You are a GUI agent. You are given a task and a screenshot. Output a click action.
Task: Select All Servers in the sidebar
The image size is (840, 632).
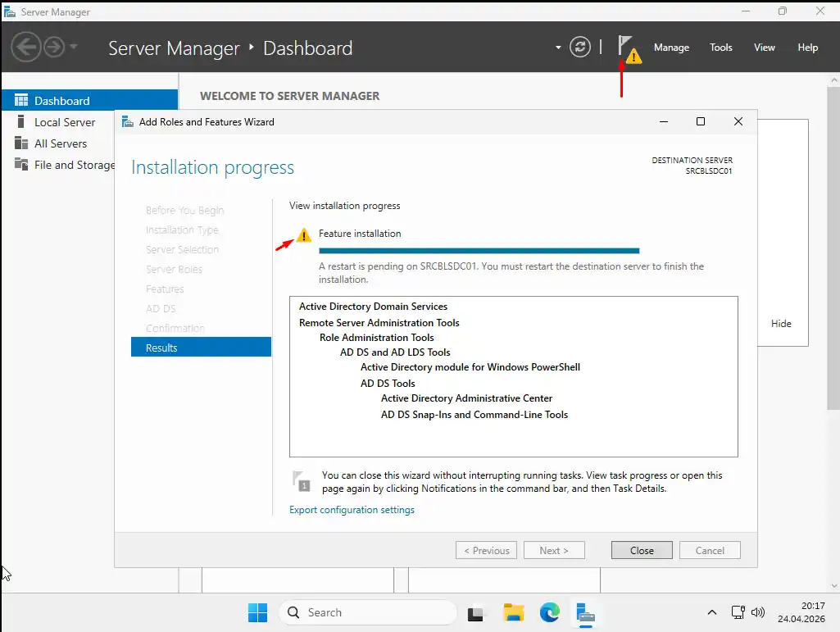click(60, 143)
